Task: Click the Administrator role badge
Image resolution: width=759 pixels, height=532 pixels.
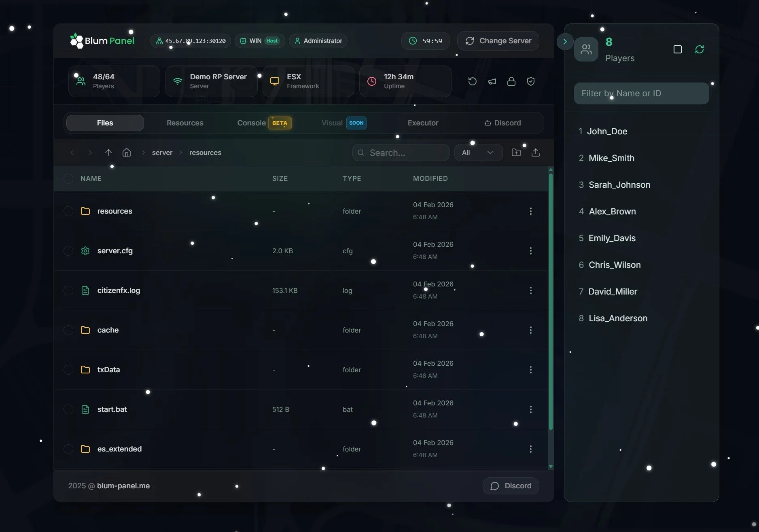Action: [x=318, y=41]
